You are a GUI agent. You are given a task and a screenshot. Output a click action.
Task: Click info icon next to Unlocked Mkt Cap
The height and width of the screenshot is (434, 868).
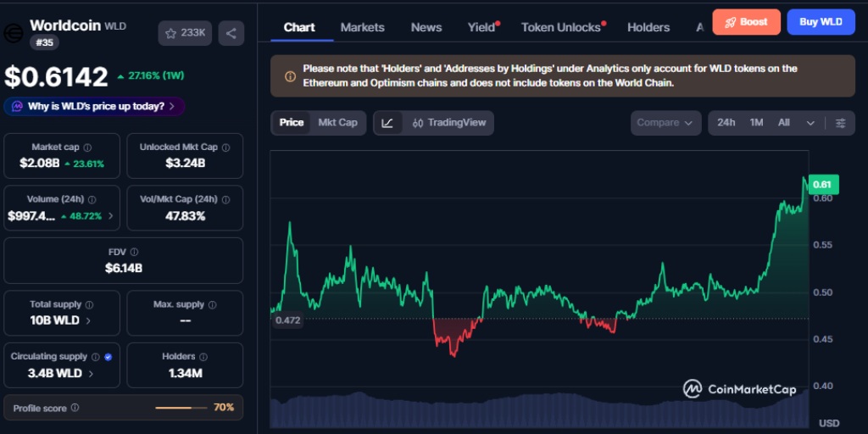(x=225, y=147)
